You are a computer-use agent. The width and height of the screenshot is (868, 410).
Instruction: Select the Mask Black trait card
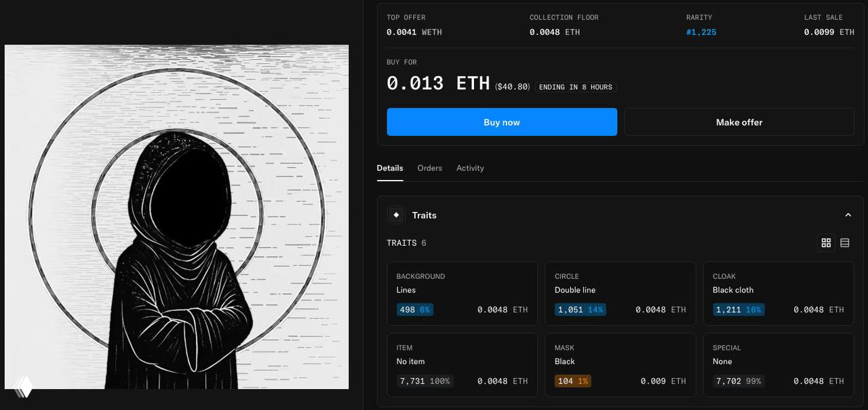(x=620, y=365)
